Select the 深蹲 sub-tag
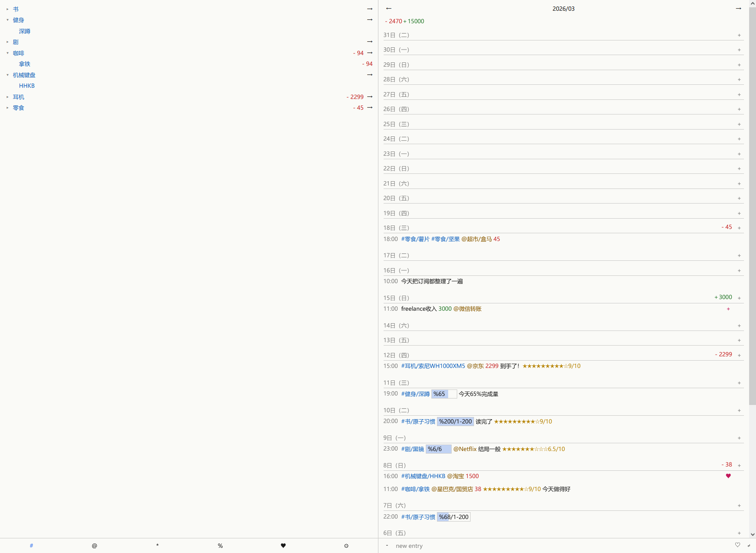756x553 pixels. pyautogui.click(x=25, y=31)
